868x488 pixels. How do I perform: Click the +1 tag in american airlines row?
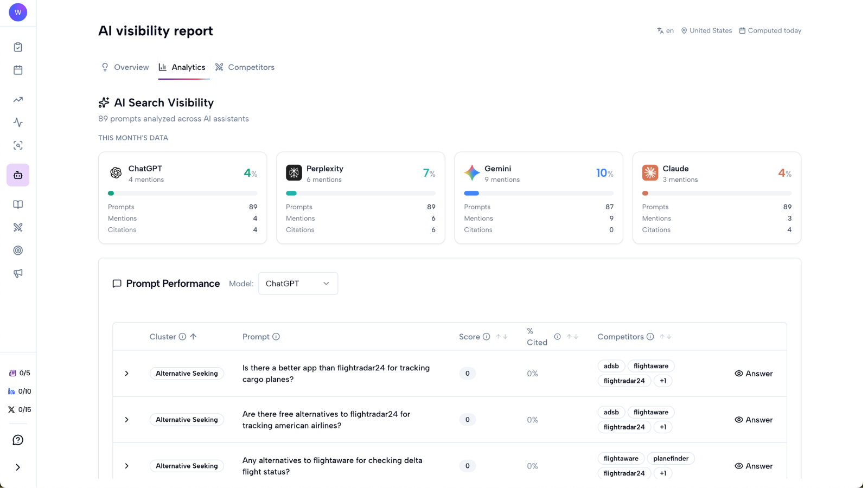pos(663,427)
